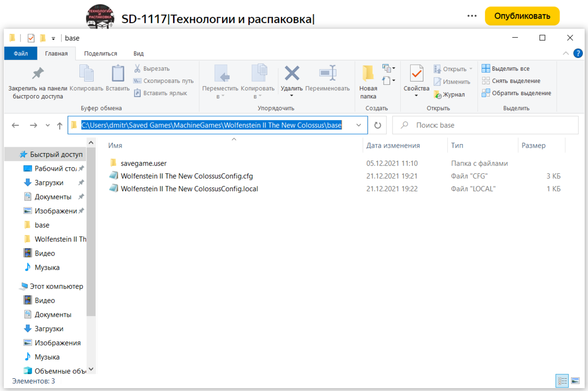The height and width of the screenshot is (391, 588).
Task: Click the Опубликовать yellow button
Action: [x=522, y=16]
